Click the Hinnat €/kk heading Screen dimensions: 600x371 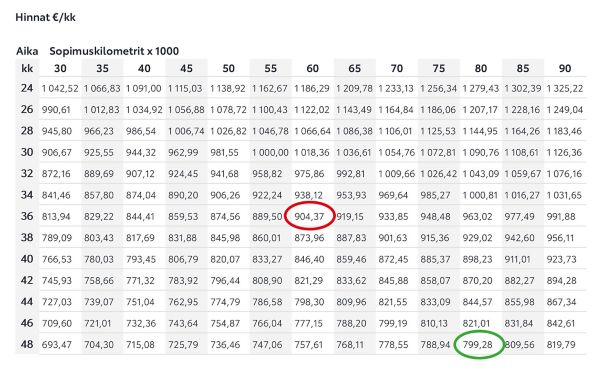[x=46, y=17]
